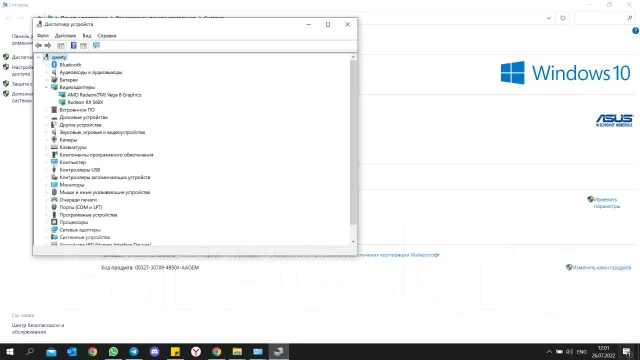This screenshot has width=640, height=360.
Task: Select the Компьютер category row
Action: [x=73, y=162]
